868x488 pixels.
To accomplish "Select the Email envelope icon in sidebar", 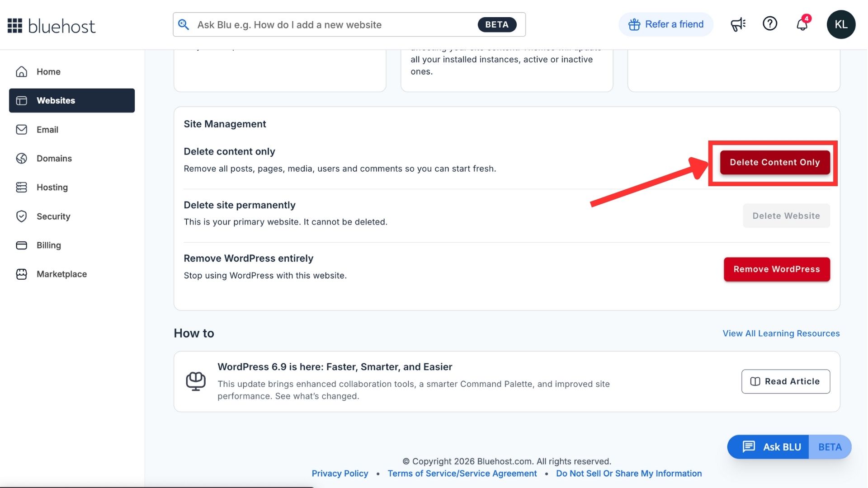I will click(22, 130).
